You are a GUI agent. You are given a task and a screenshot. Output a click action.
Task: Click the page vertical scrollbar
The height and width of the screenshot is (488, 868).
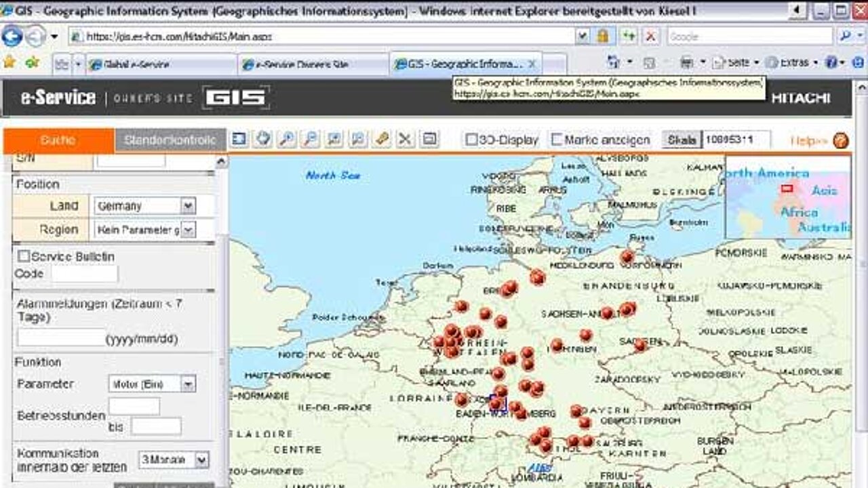click(861, 285)
